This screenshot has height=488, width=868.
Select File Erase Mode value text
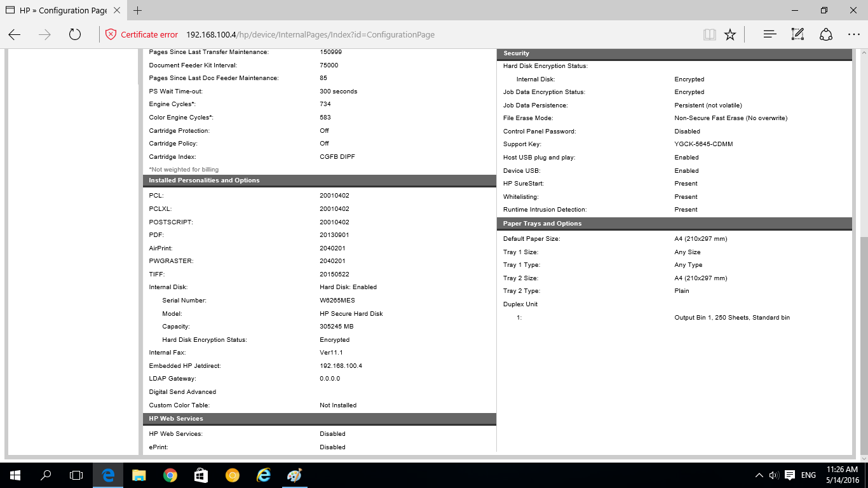[x=731, y=118]
